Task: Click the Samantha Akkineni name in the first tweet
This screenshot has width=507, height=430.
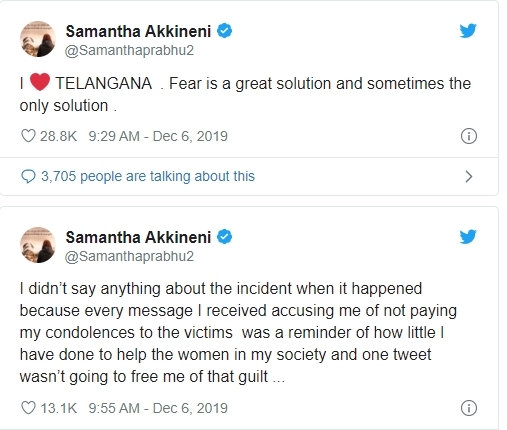Action: tap(138, 31)
